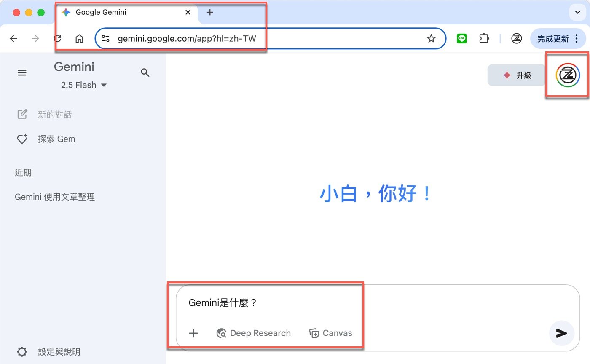Close the Google Gemini tab
The height and width of the screenshot is (364, 590).
[x=188, y=12]
